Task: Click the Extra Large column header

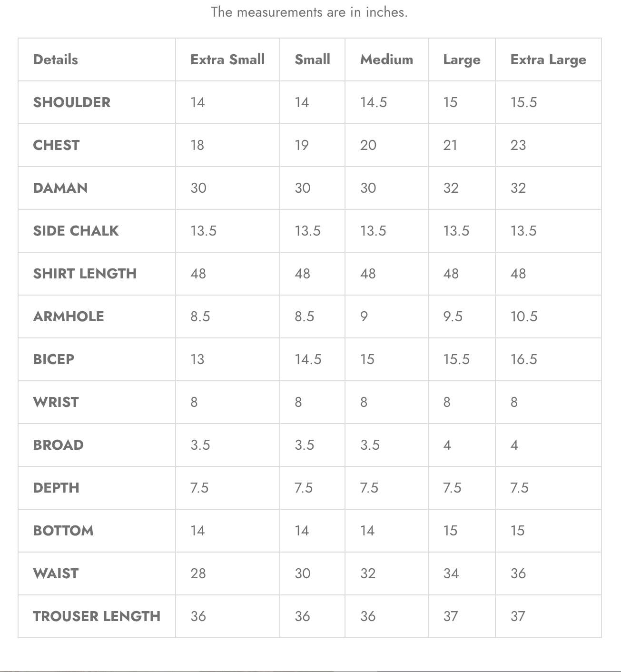Action: [x=548, y=59]
